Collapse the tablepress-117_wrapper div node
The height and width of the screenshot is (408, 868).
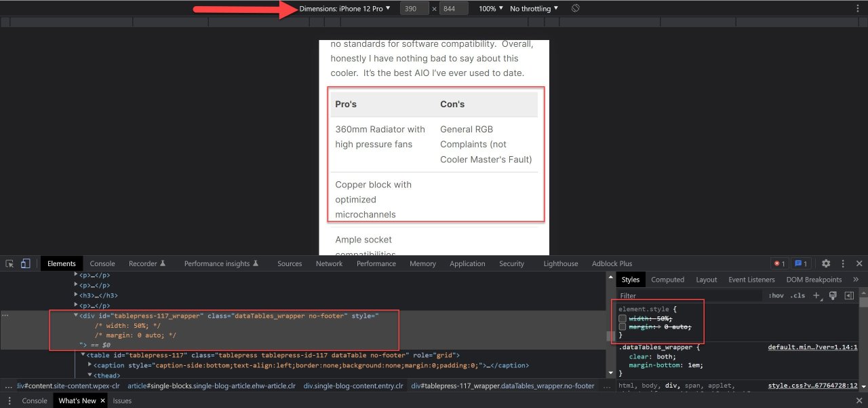(76, 316)
